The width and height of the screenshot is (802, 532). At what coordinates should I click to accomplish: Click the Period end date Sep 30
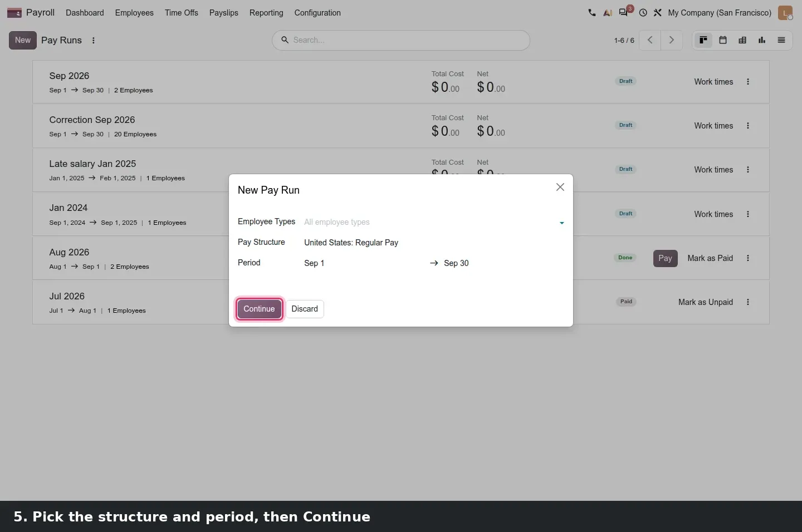[456, 263]
